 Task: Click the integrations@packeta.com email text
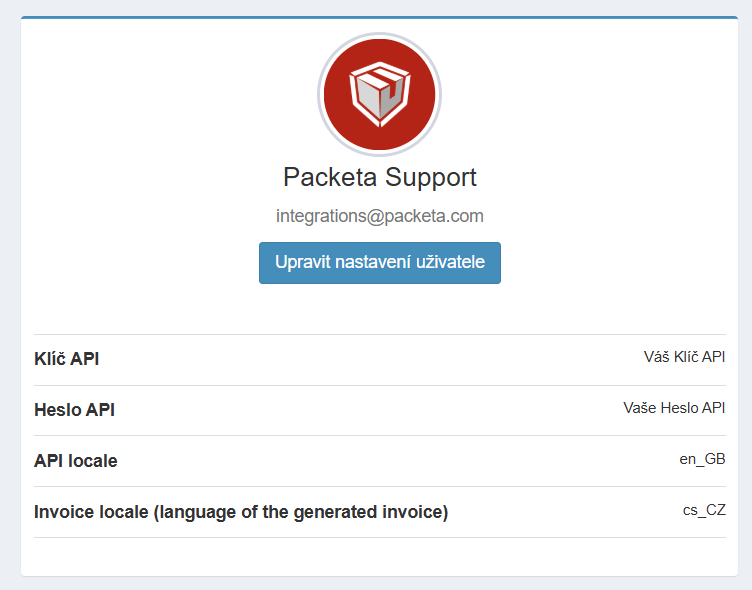[x=380, y=216]
